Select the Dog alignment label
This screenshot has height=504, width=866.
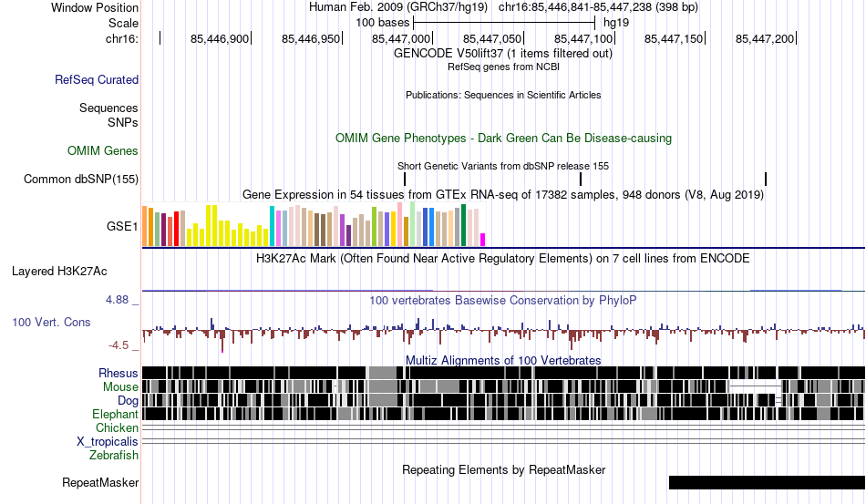click(x=128, y=401)
